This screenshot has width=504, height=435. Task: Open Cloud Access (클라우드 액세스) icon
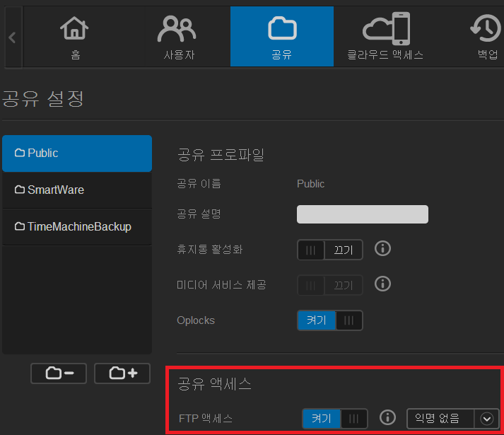click(385, 29)
